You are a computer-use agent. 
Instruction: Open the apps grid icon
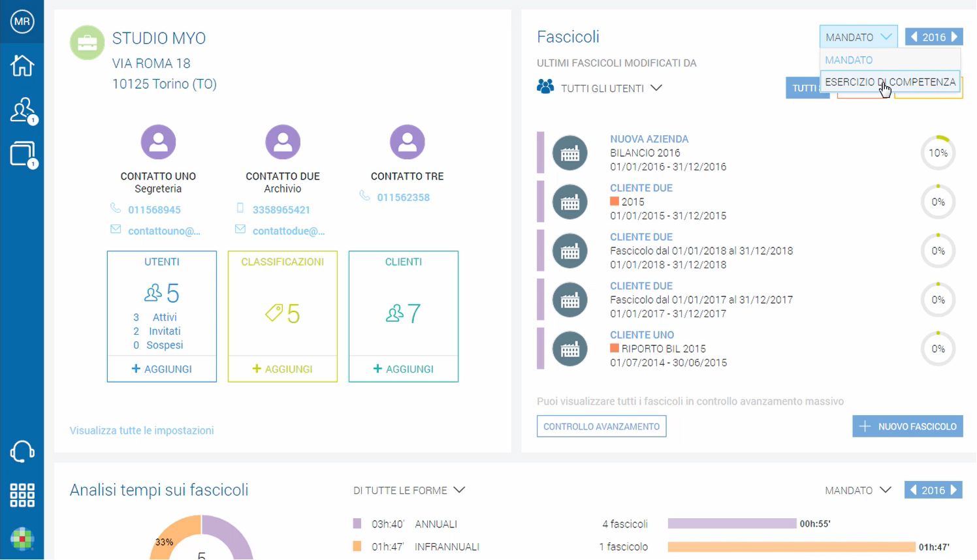pyautogui.click(x=22, y=495)
